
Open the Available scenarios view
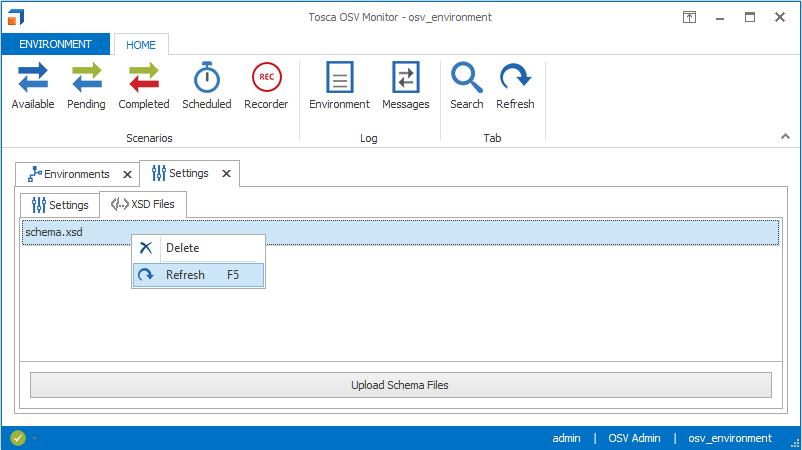[x=33, y=85]
